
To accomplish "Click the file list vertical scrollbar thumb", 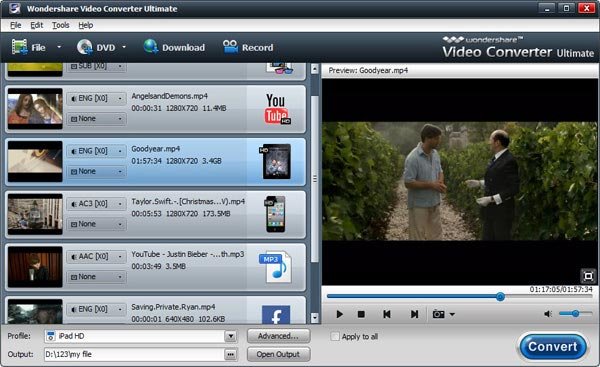I will 315,179.
